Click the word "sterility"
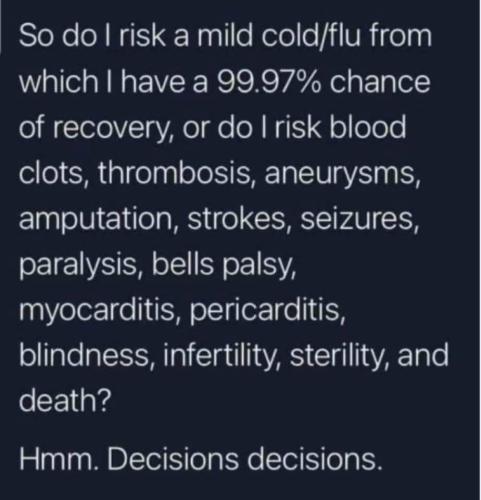 point(336,355)
